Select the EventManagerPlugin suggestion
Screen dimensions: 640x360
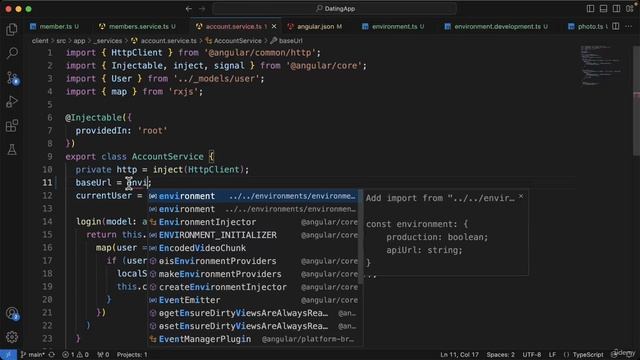(x=253, y=339)
